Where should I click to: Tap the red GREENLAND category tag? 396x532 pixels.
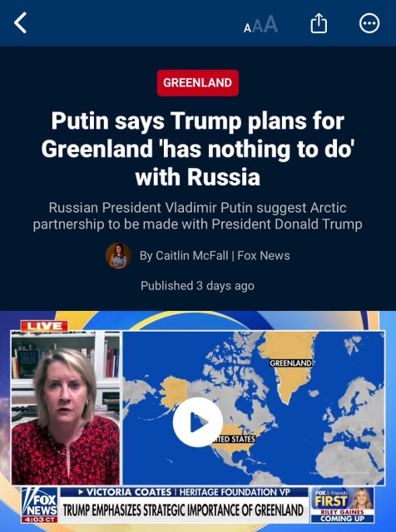(198, 83)
